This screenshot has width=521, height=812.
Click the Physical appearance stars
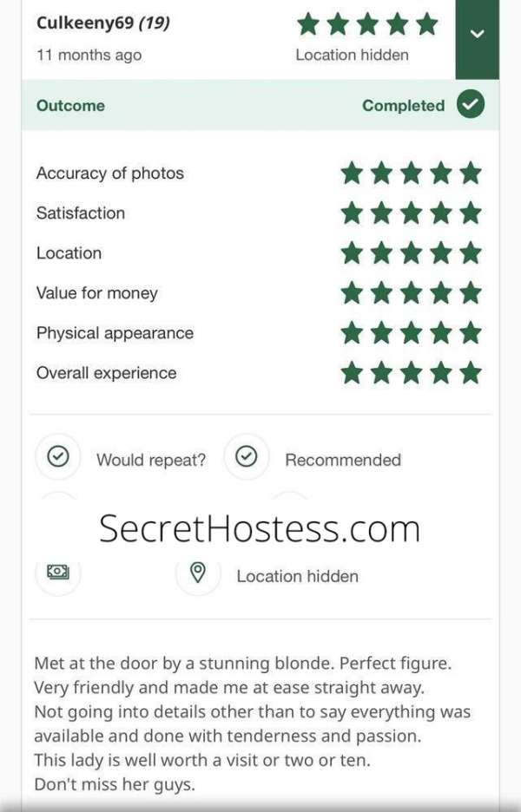click(x=411, y=332)
